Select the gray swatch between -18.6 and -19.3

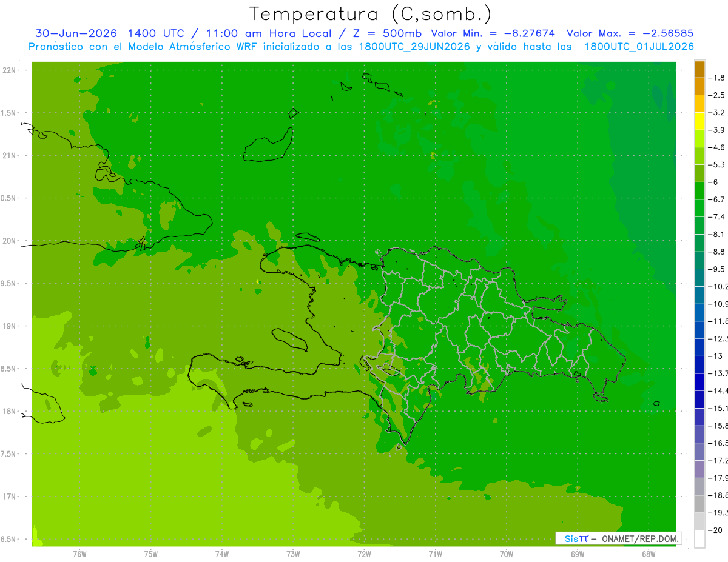[x=699, y=504]
